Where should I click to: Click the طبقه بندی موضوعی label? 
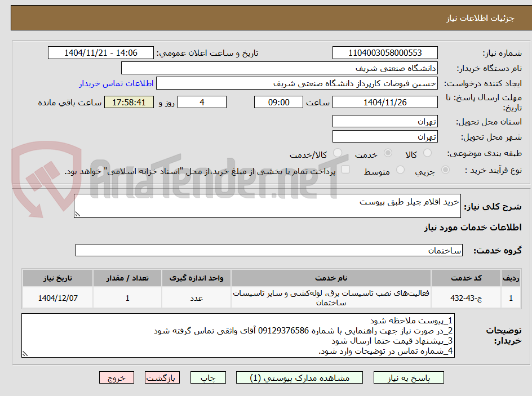click(485, 154)
